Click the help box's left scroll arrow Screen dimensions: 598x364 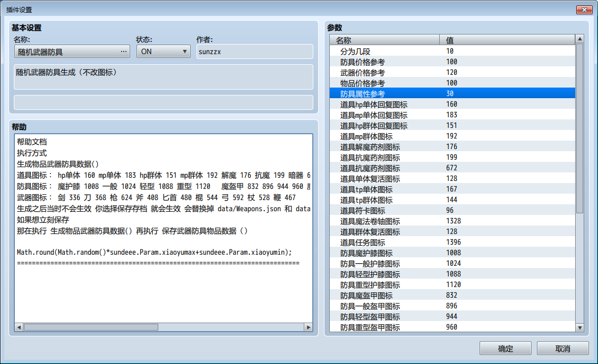coord(19,327)
